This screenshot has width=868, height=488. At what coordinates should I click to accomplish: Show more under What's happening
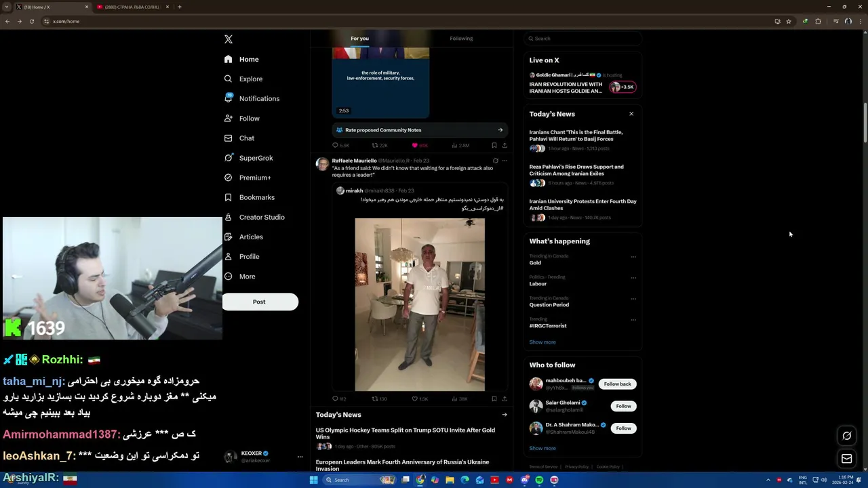[x=542, y=342]
